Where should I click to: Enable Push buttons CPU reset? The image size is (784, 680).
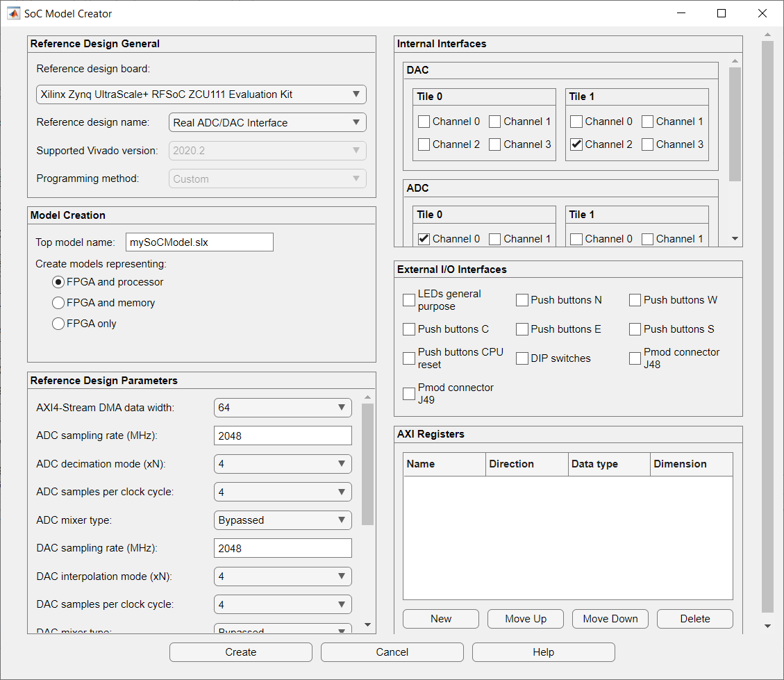point(409,358)
